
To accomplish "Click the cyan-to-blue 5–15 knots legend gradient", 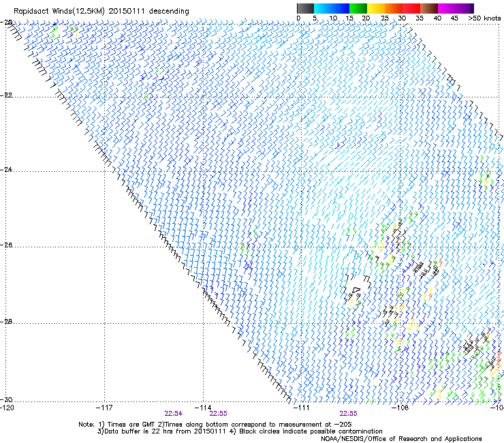I will (x=332, y=8).
